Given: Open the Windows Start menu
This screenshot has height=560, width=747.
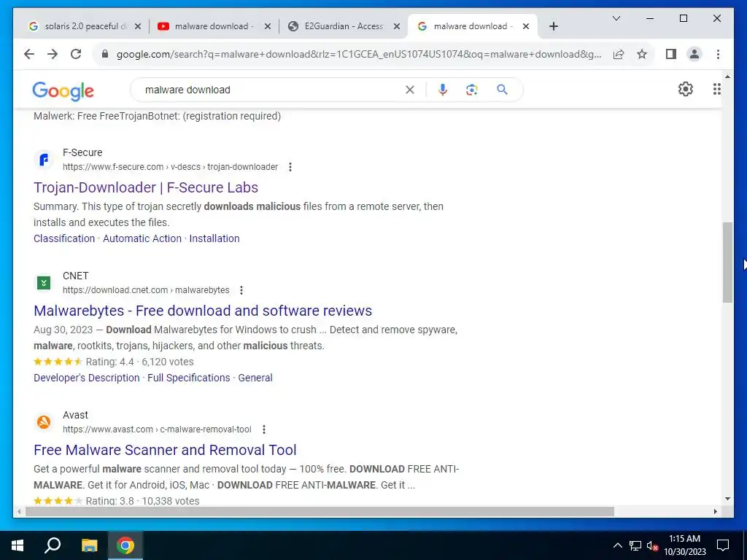Looking at the screenshot, I should [x=18, y=545].
